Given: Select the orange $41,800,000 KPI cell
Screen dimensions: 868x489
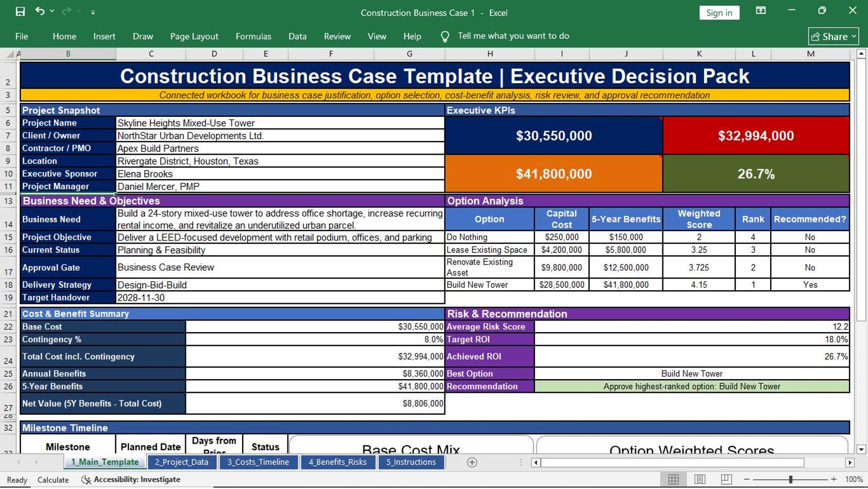Looking at the screenshot, I should coord(554,174).
